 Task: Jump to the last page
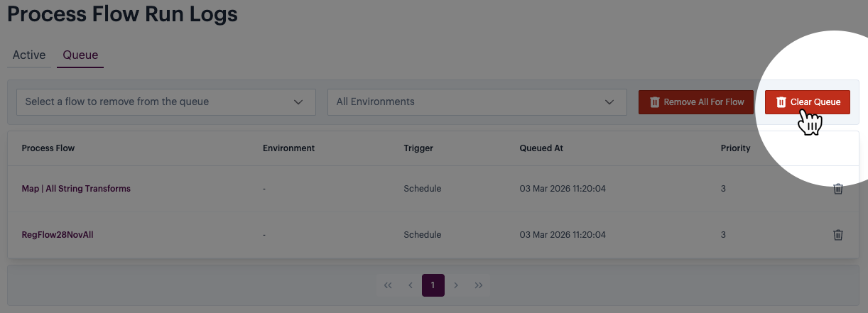479,285
